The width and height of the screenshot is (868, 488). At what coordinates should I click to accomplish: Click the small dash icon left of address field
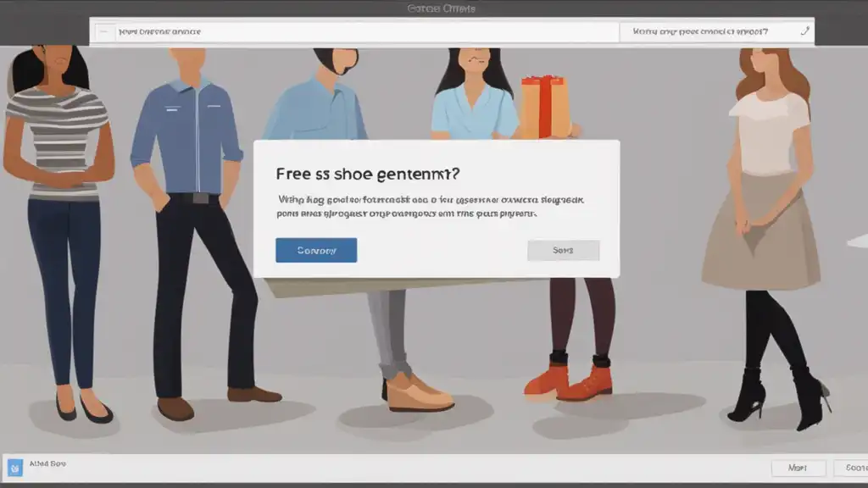[x=104, y=32]
